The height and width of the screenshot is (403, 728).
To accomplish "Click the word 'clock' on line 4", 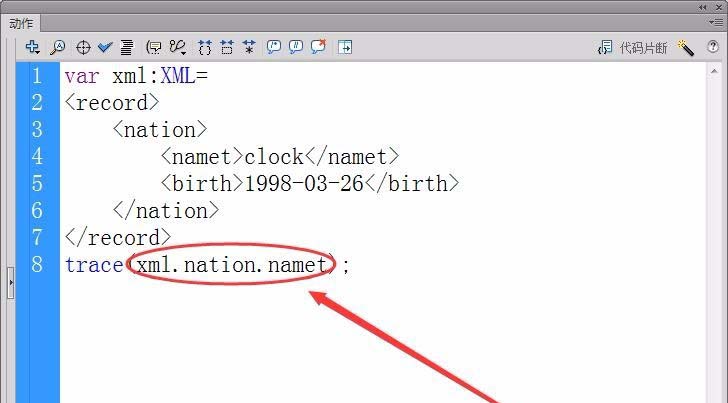I will tap(273, 156).
